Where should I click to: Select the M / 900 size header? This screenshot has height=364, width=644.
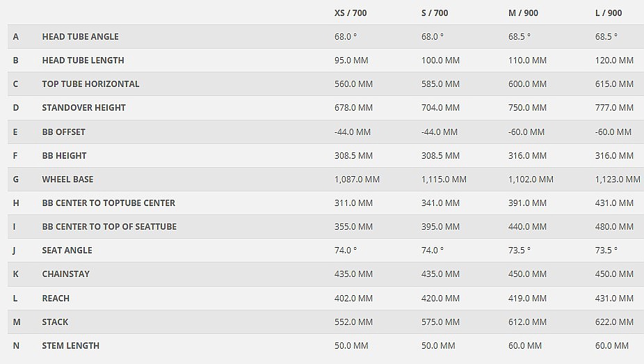coord(523,13)
